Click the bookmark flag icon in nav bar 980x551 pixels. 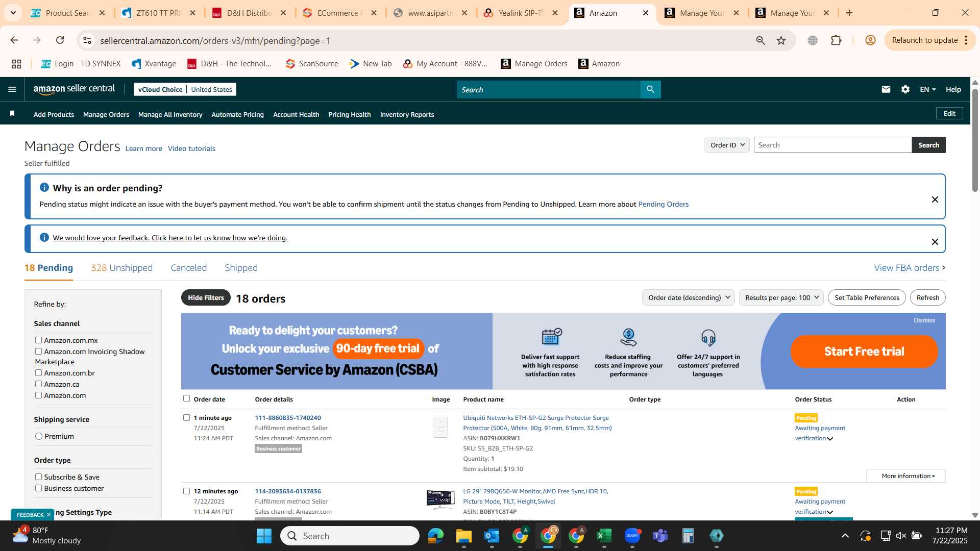coord(12,113)
